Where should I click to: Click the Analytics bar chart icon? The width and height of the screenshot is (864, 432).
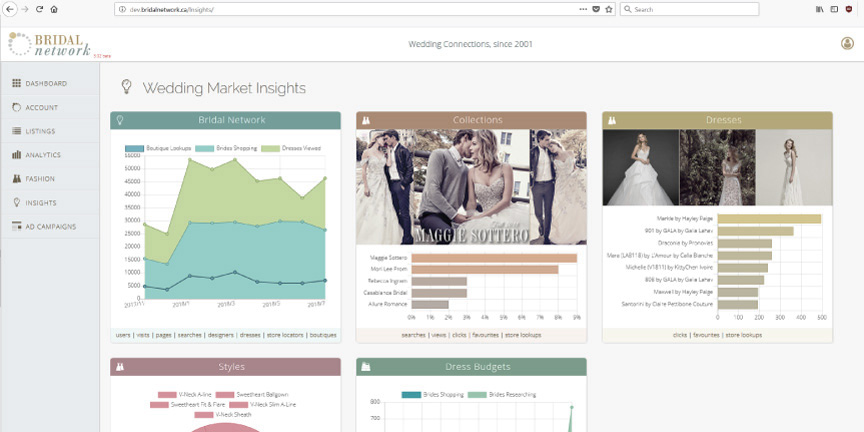point(17,155)
